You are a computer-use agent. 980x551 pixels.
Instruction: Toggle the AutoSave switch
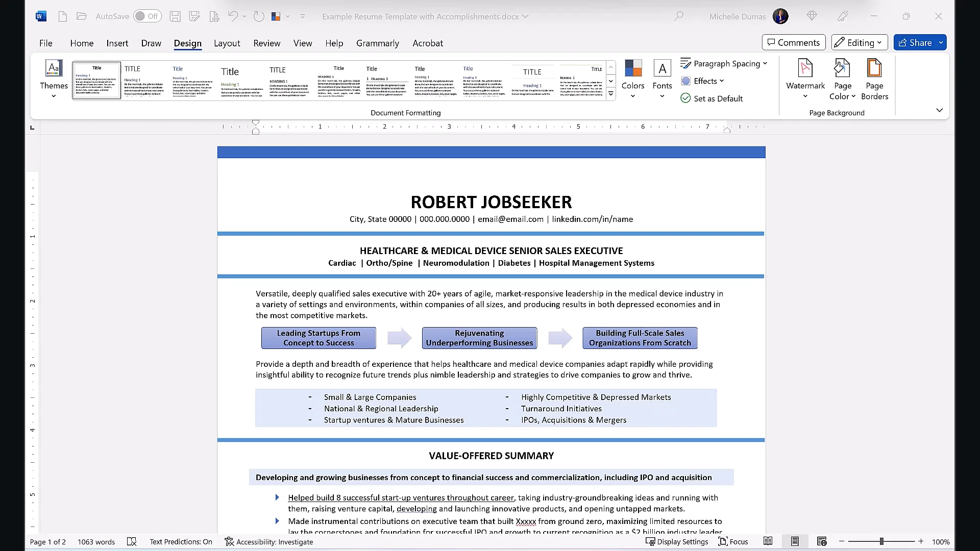tap(146, 16)
